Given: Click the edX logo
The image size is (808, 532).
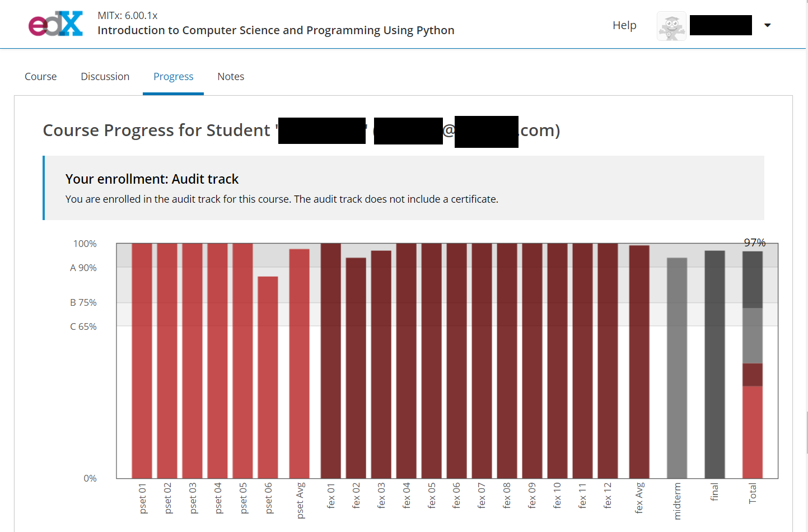Looking at the screenshot, I should 55,24.
